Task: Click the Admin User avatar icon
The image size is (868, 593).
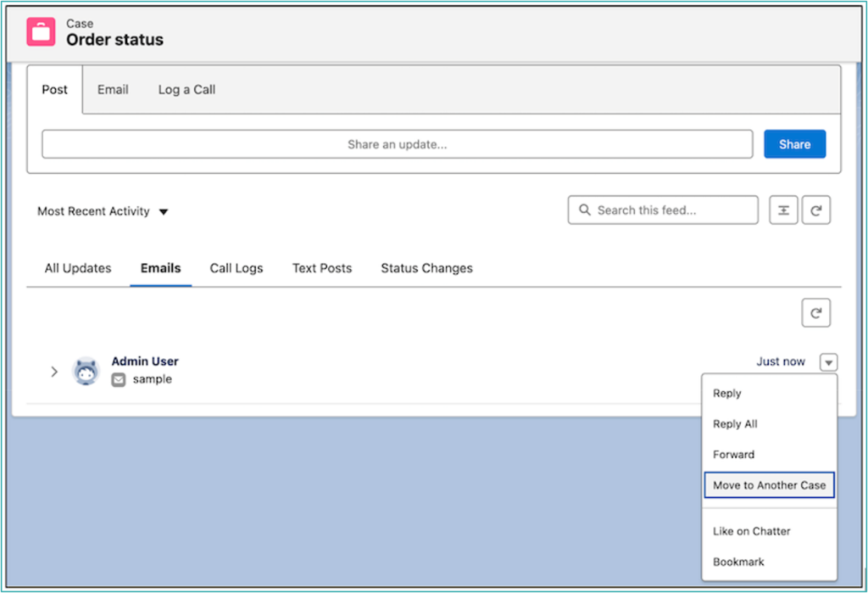Action: click(86, 371)
